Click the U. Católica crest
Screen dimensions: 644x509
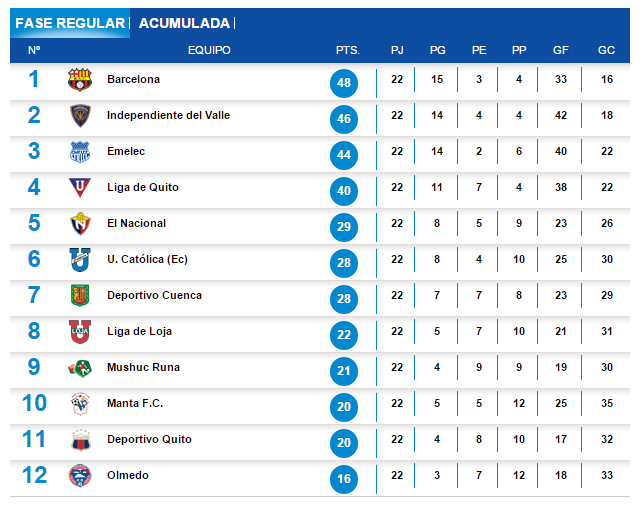pos(80,260)
